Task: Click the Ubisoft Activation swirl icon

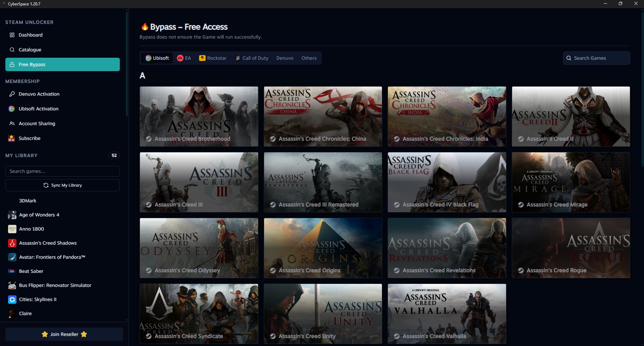Action: coord(12,109)
